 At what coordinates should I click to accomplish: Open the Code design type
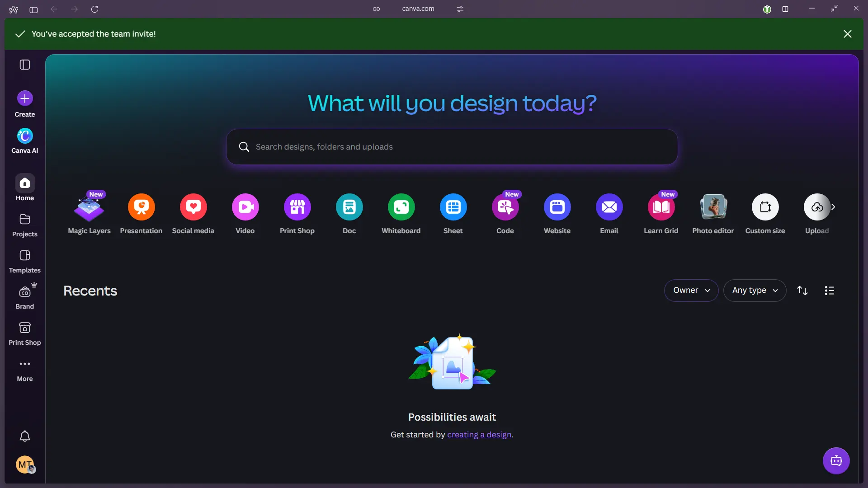click(505, 213)
